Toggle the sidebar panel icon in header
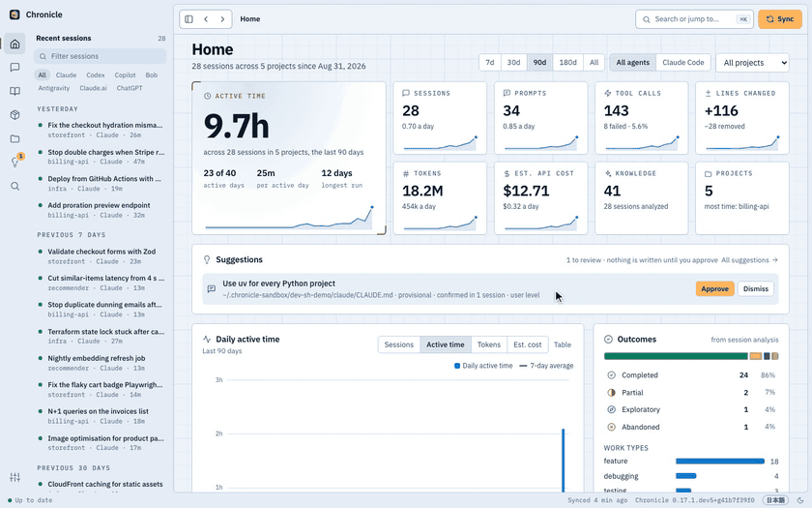The height and width of the screenshot is (508, 812). [189, 19]
